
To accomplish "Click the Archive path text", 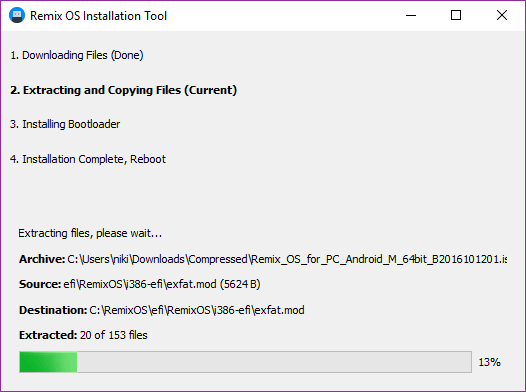I will pyautogui.click(x=287, y=259).
